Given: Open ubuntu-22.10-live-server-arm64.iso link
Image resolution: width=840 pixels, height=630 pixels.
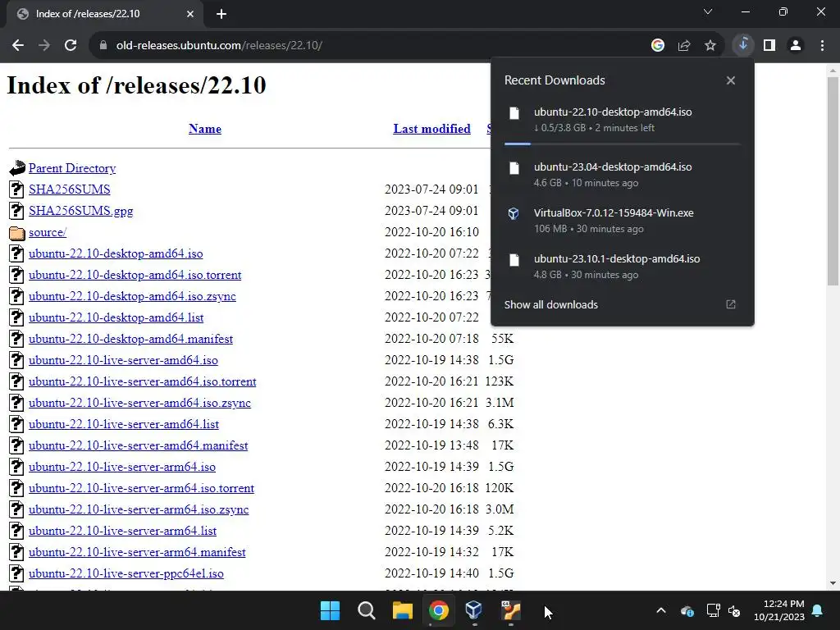Looking at the screenshot, I should point(122,467).
